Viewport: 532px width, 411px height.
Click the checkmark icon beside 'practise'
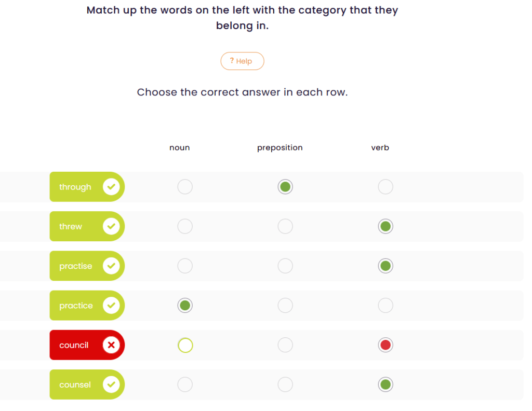coord(111,266)
